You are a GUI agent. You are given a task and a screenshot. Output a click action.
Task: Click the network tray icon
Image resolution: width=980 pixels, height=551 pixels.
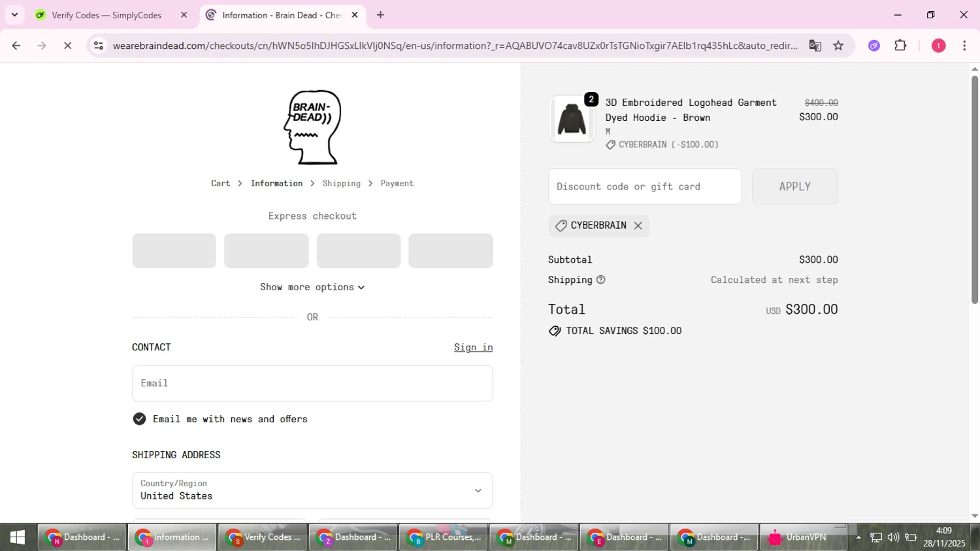[x=876, y=537]
